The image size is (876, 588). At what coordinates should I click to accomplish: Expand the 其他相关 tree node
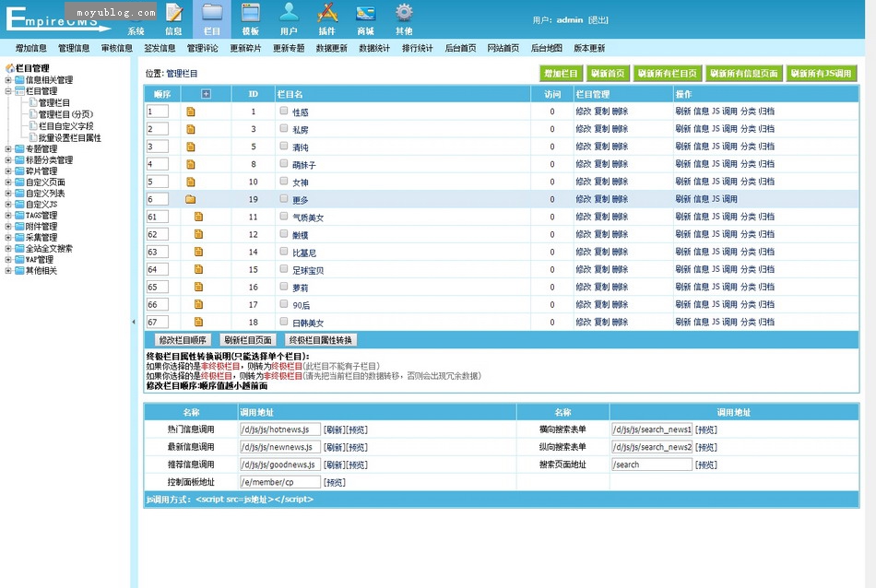(8, 271)
